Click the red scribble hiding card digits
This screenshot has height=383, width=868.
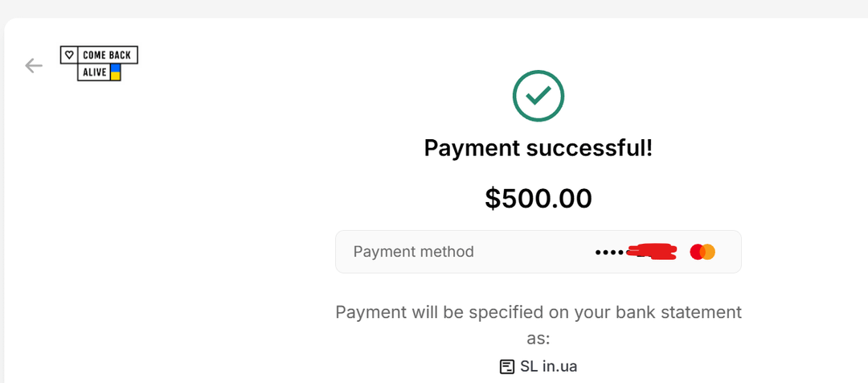[x=653, y=252]
